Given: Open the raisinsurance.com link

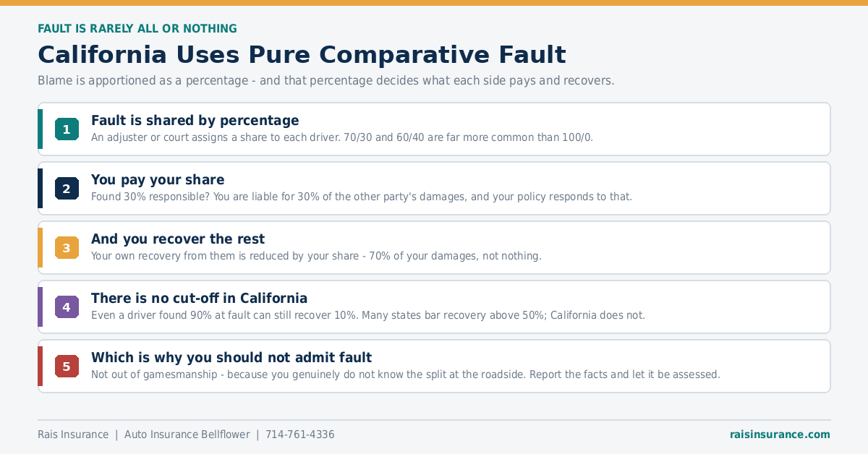Looking at the screenshot, I should tap(780, 434).
